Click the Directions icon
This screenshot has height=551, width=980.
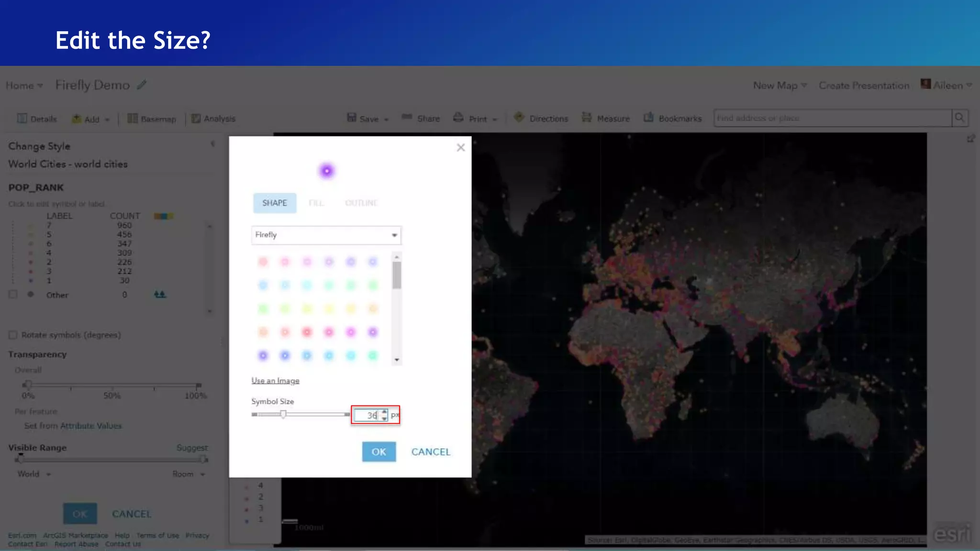(519, 118)
